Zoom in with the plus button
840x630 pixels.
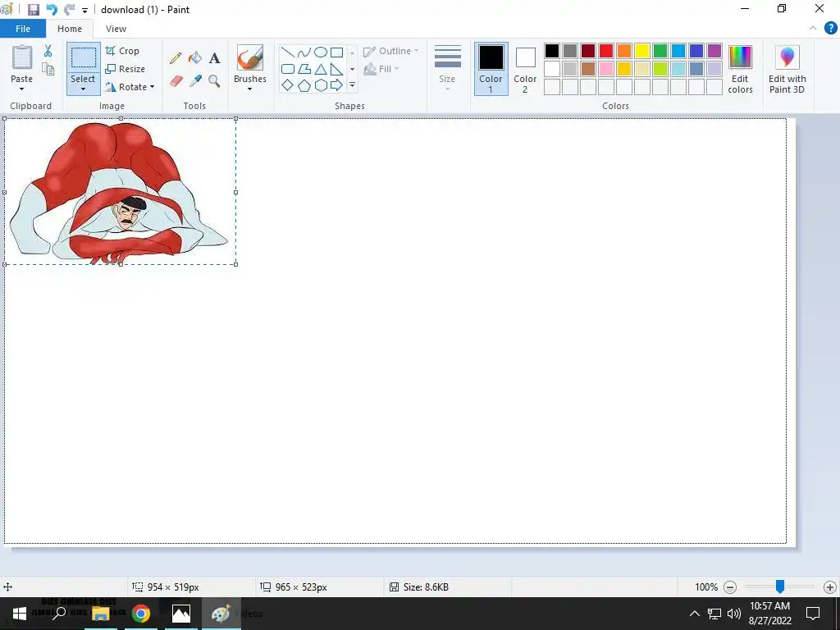[x=830, y=587]
